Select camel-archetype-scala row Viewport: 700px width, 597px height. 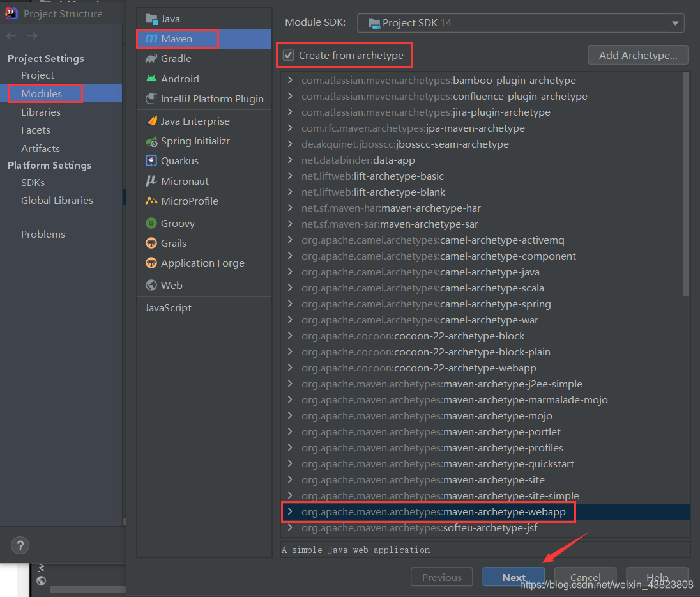click(x=485, y=288)
